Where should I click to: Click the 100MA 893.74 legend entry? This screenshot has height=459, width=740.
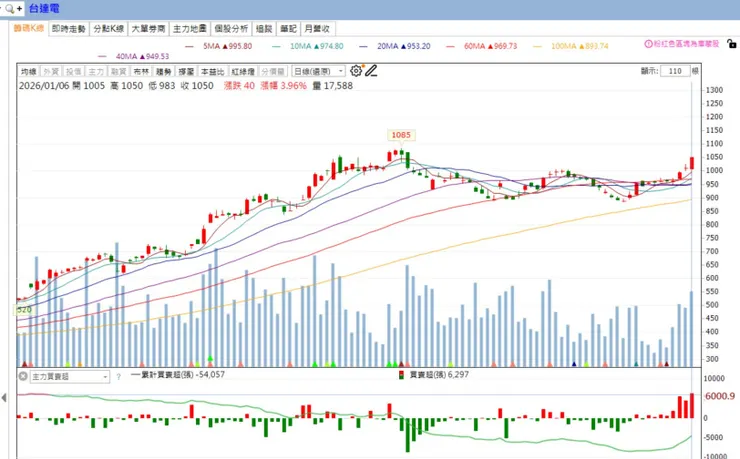pos(571,46)
